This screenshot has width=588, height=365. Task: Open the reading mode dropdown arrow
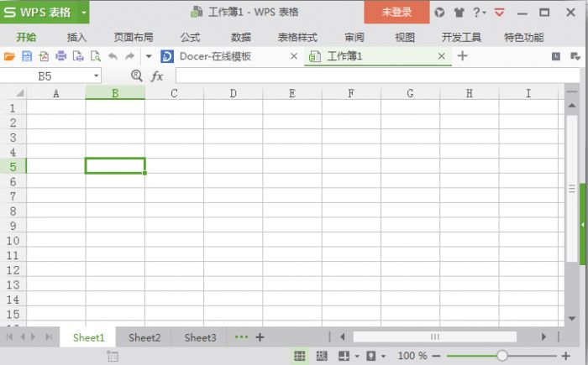pos(357,356)
